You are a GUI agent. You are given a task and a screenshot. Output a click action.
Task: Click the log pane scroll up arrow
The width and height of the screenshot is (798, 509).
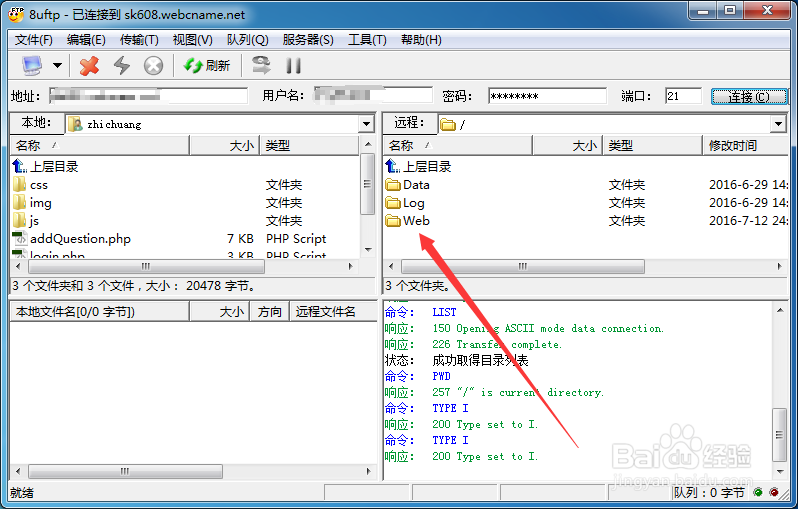(x=780, y=310)
